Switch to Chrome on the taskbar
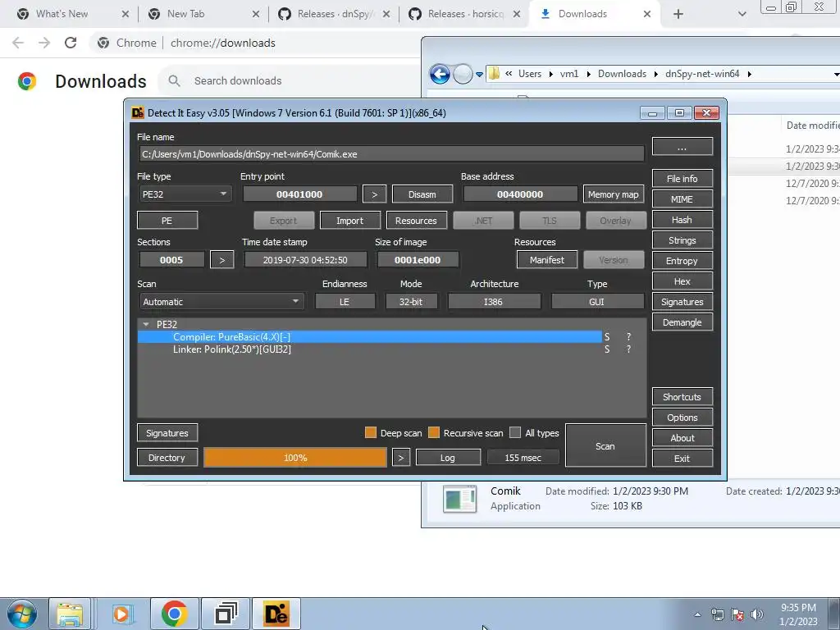 [x=174, y=614]
